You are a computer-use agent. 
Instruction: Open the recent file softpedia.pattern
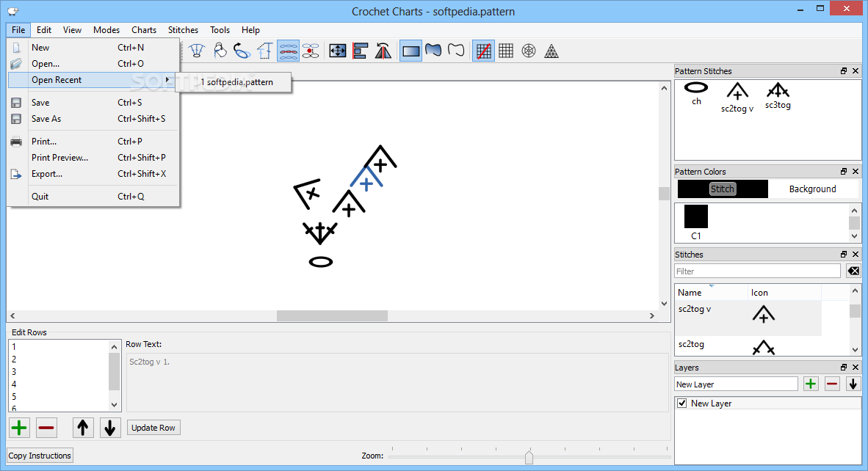click(x=234, y=82)
